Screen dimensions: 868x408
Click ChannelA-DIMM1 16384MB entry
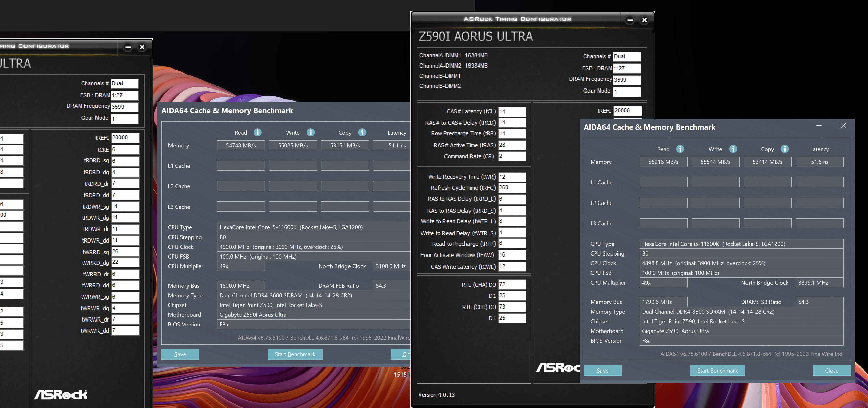(x=453, y=56)
